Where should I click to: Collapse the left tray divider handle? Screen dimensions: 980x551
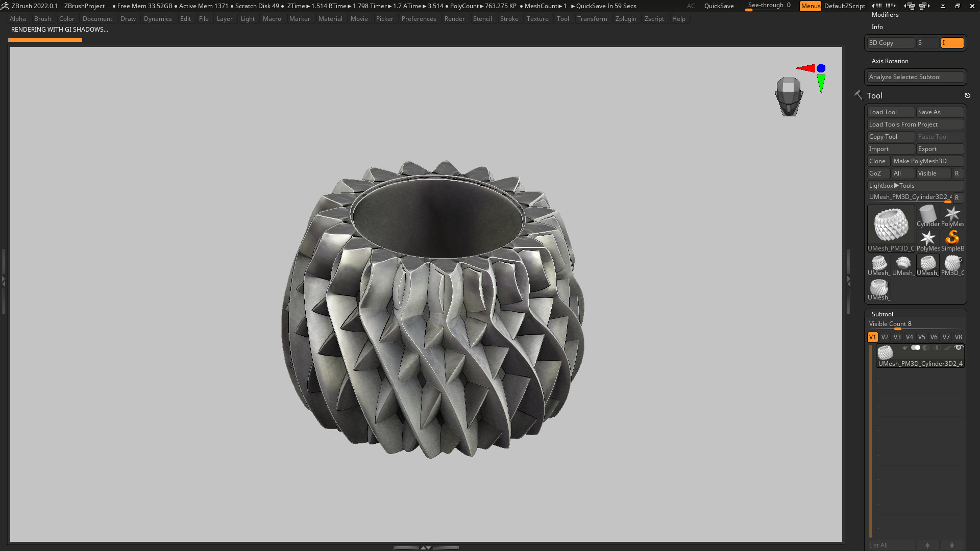click(x=4, y=281)
